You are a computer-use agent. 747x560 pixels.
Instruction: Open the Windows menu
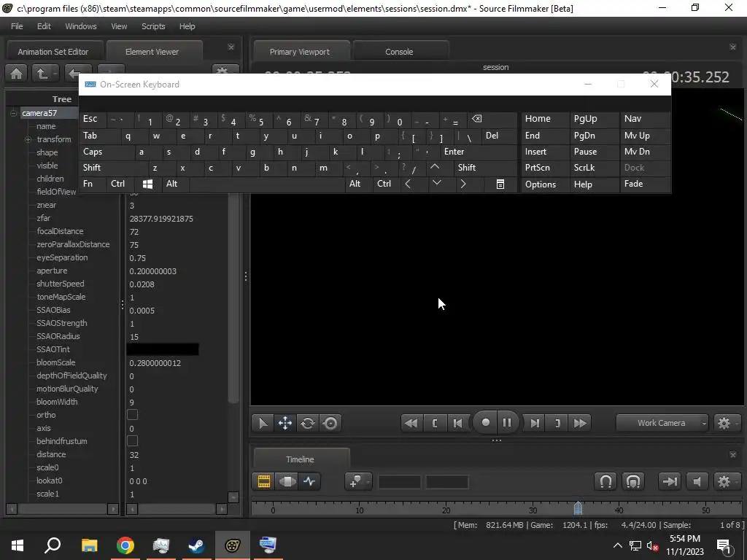[x=80, y=26]
